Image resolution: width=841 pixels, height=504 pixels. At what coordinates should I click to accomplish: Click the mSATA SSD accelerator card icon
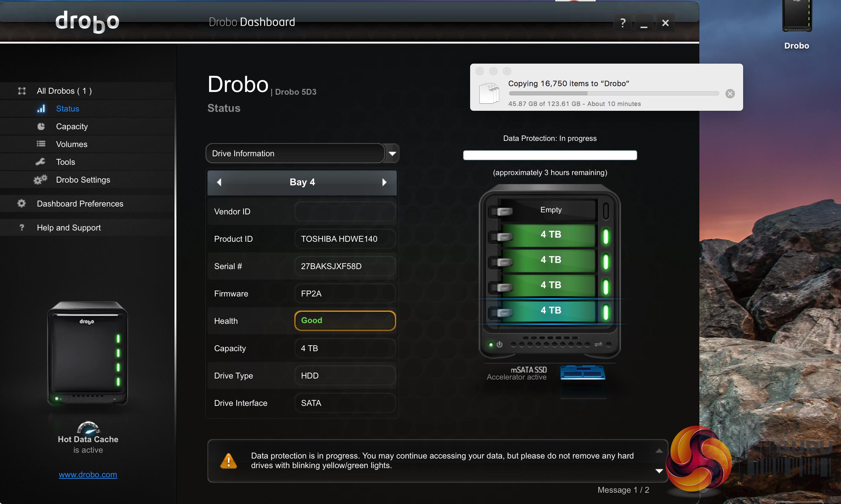(x=583, y=372)
